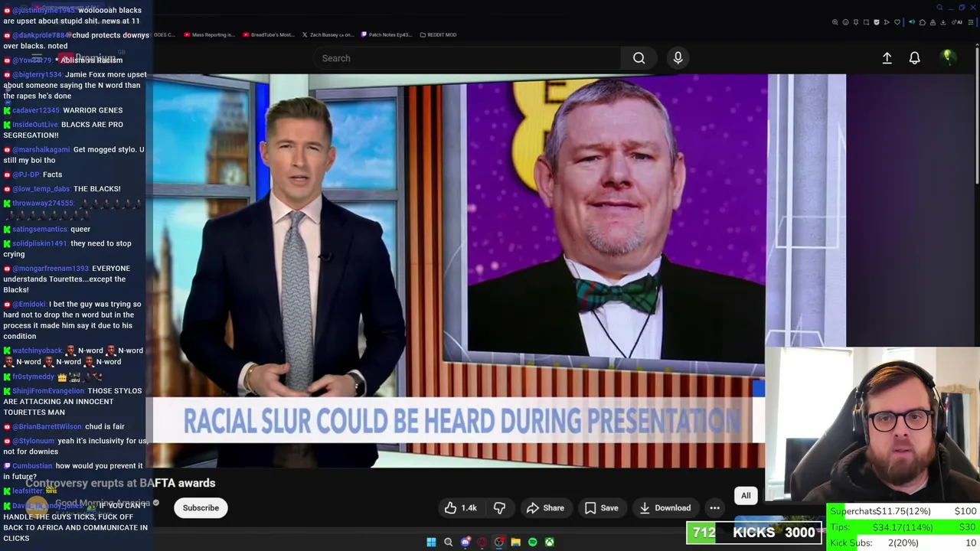The image size is (980, 551).
Task: Select the All filter chip
Action: click(746, 496)
